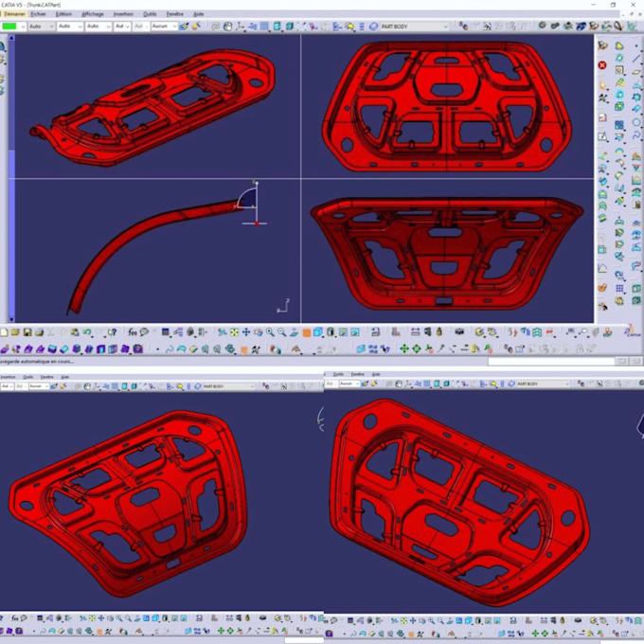Screen dimensions: 644x644
Task: Open the fnx Formula tool in the top window
Action: 133,331
